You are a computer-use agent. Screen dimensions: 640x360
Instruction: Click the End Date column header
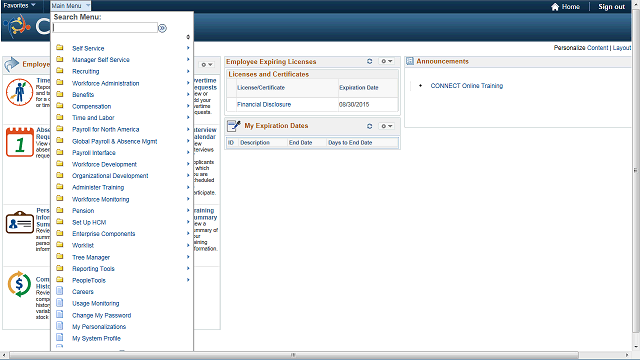tap(300, 143)
